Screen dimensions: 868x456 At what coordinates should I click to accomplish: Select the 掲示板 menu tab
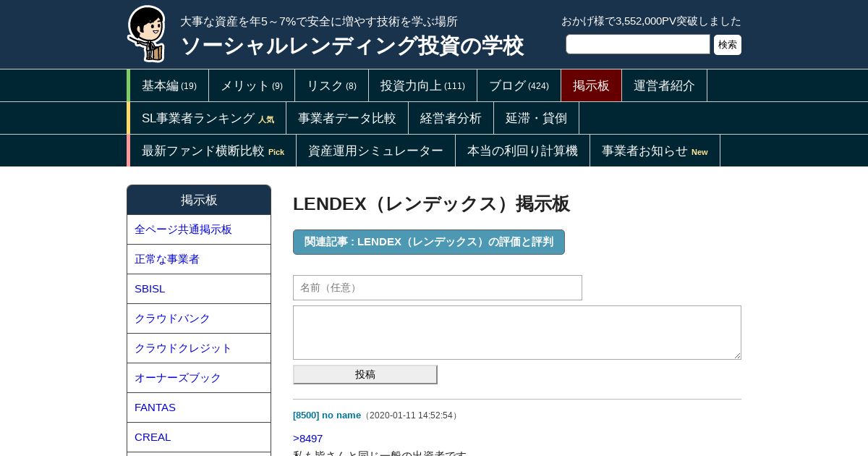coord(591,85)
